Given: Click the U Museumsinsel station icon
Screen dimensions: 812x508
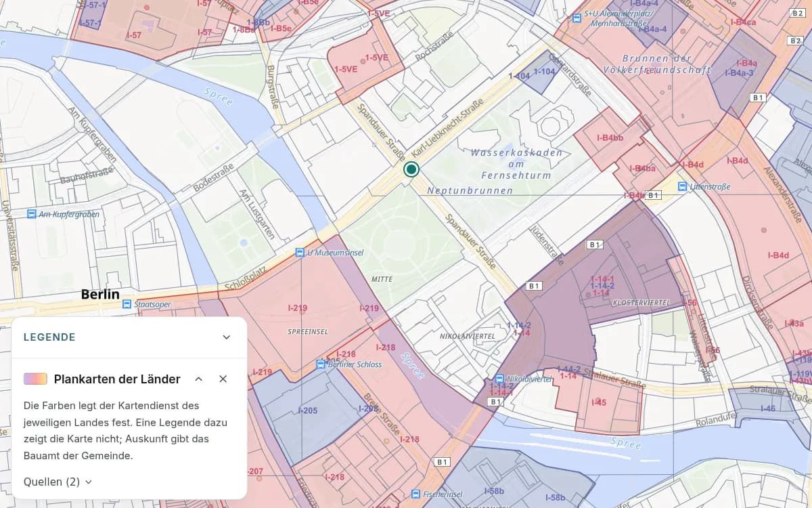Looking at the screenshot, I should click(x=300, y=253).
